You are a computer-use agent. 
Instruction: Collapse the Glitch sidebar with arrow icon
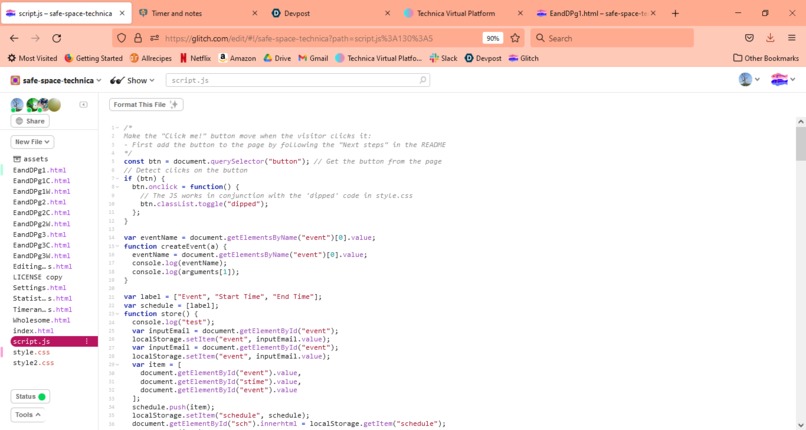pyautogui.click(x=83, y=105)
